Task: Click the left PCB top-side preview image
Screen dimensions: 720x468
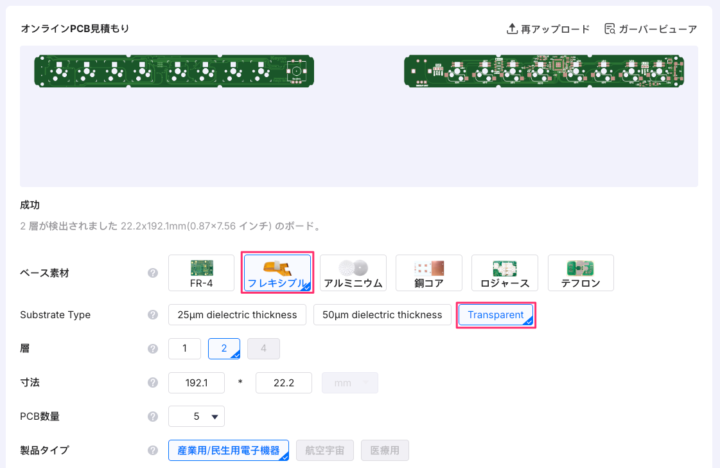Action: coord(174,72)
